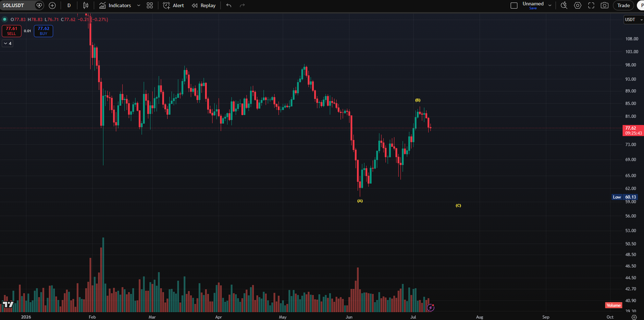This screenshot has width=644, height=320.
Task: Click the 2026 year label on time axis
Action: point(25,317)
